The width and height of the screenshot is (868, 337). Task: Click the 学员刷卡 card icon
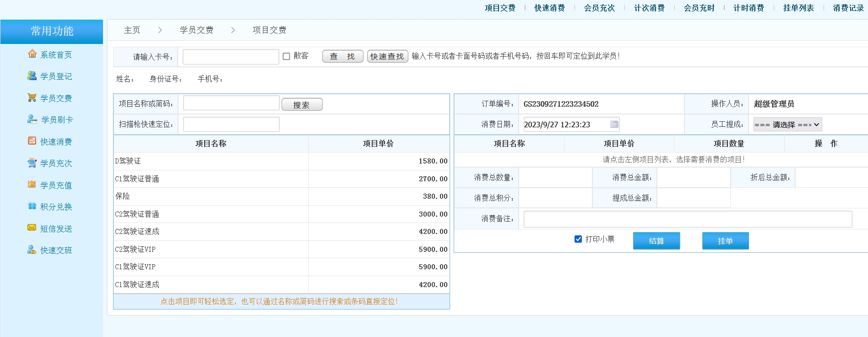[x=32, y=119]
